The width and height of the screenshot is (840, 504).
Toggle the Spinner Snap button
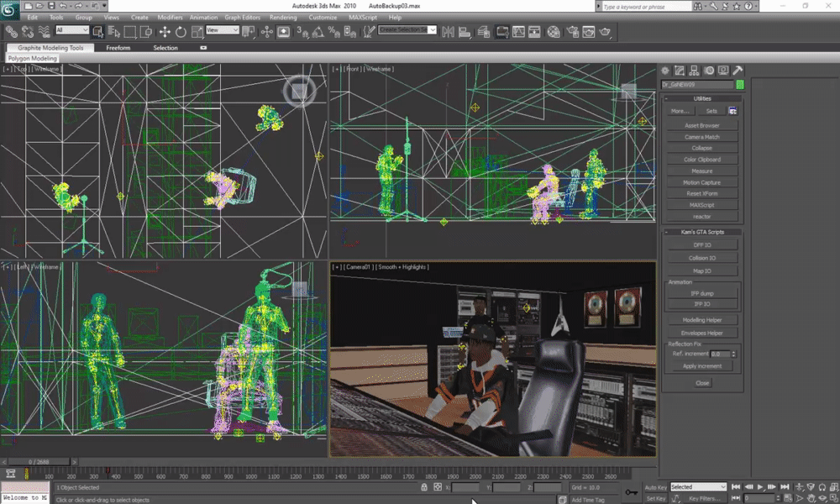click(350, 32)
